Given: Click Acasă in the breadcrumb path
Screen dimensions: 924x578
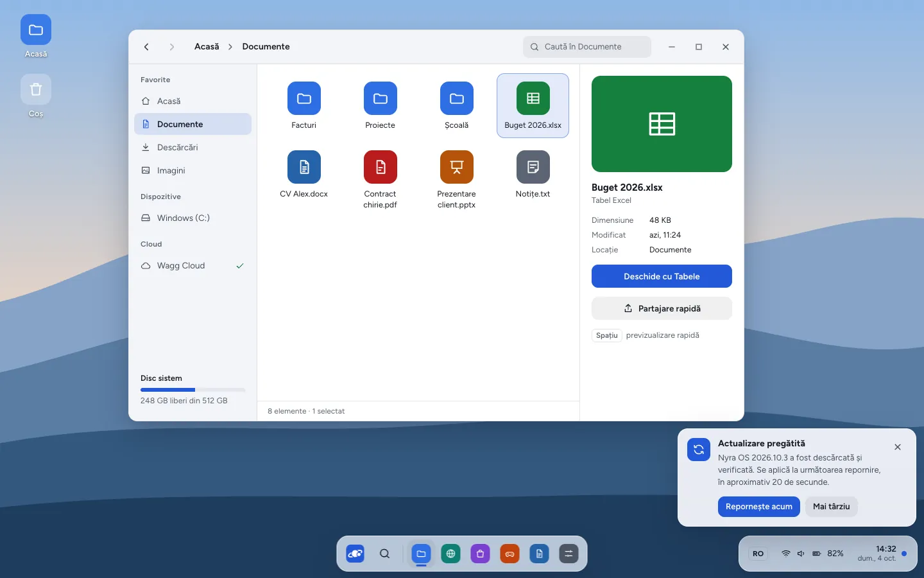Looking at the screenshot, I should [207, 47].
